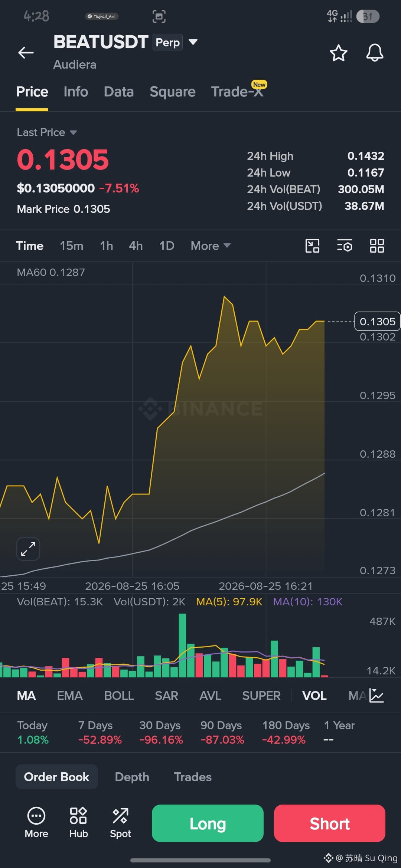401x868 pixels.
Task: Expand chart to fullscreen with arrows icon
Action: tap(28, 549)
